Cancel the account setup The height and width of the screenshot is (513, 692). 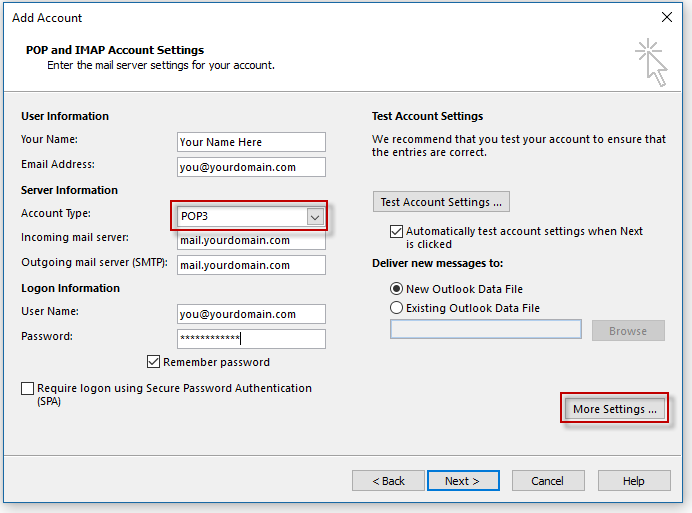click(x=547, y=481)
